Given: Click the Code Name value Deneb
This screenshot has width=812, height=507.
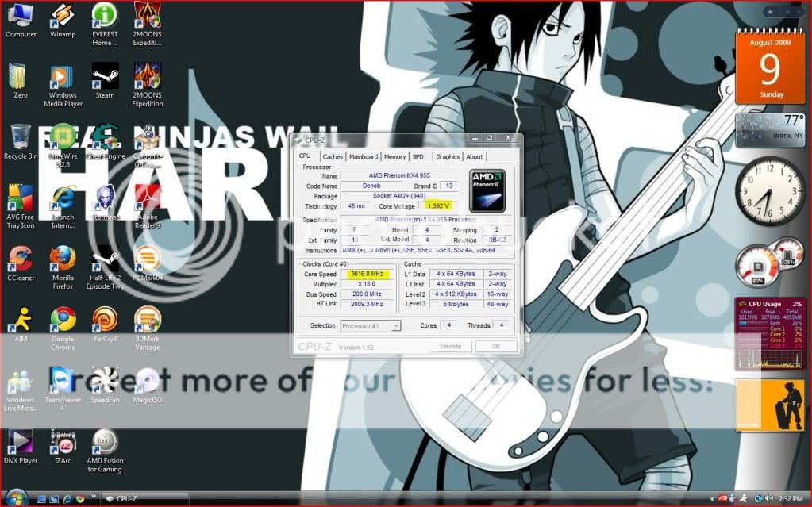Looking at the screenshot, I should coord(371,186).
